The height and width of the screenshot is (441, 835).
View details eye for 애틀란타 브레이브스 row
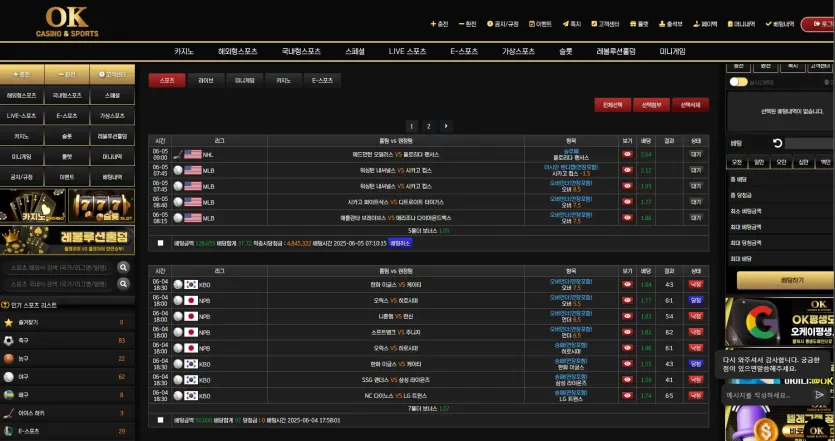pos(627,218)
